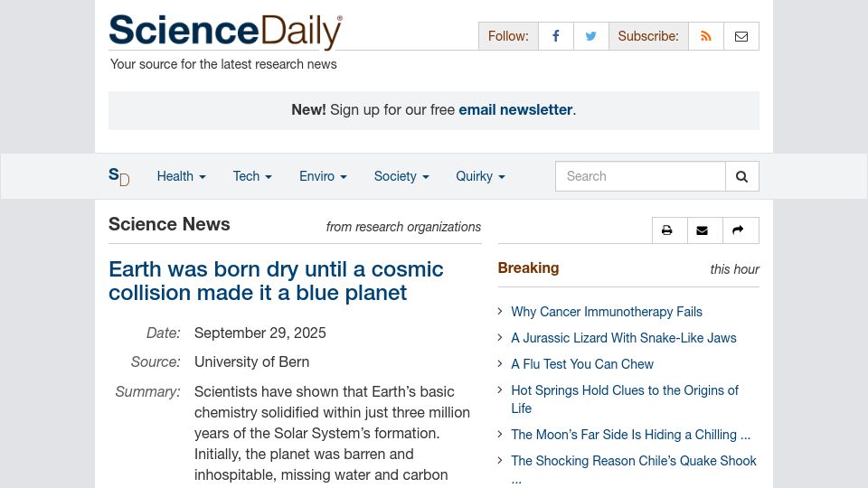Expand the Tech dropdown menu
This screenshot has width=868, height=488.
tap(252, 176)
